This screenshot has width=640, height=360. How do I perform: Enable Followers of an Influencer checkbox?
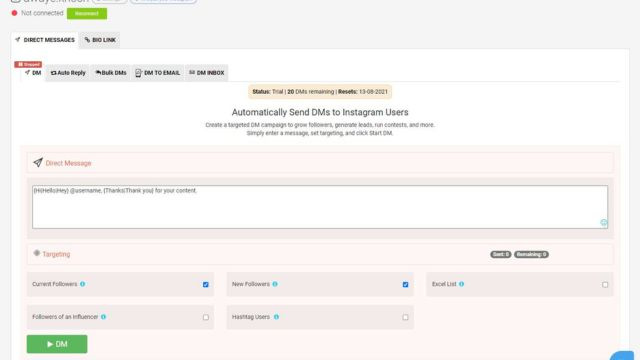(x=206, y=317)
